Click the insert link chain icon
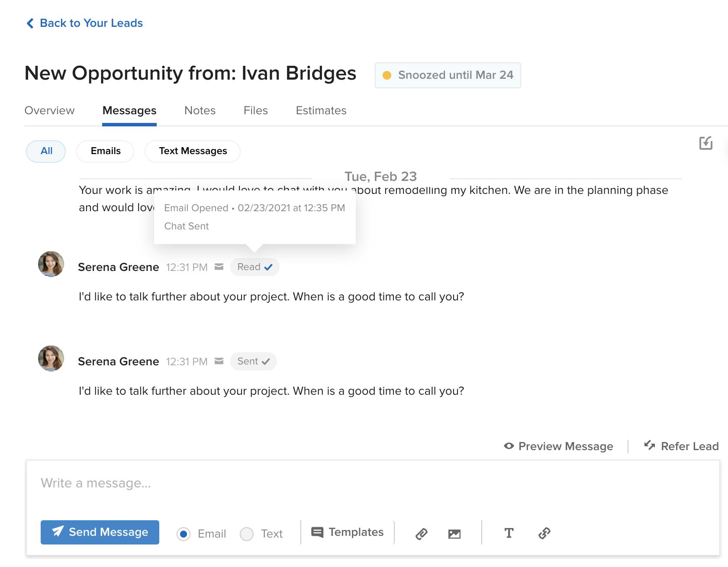This screenshot has height=567, width=728. click(x=544, y=533)
